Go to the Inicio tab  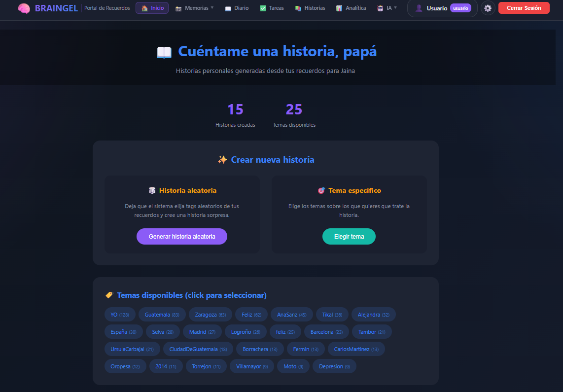(152, 8)
